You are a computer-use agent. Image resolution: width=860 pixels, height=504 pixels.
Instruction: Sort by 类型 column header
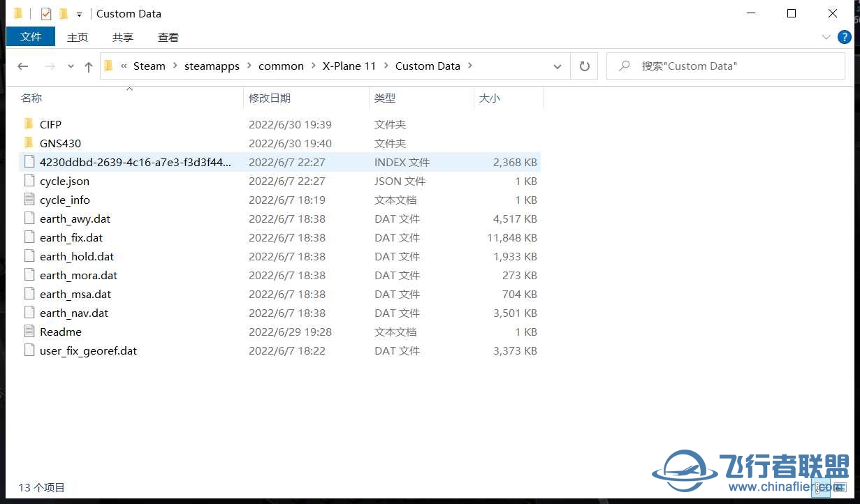point(385,98)
